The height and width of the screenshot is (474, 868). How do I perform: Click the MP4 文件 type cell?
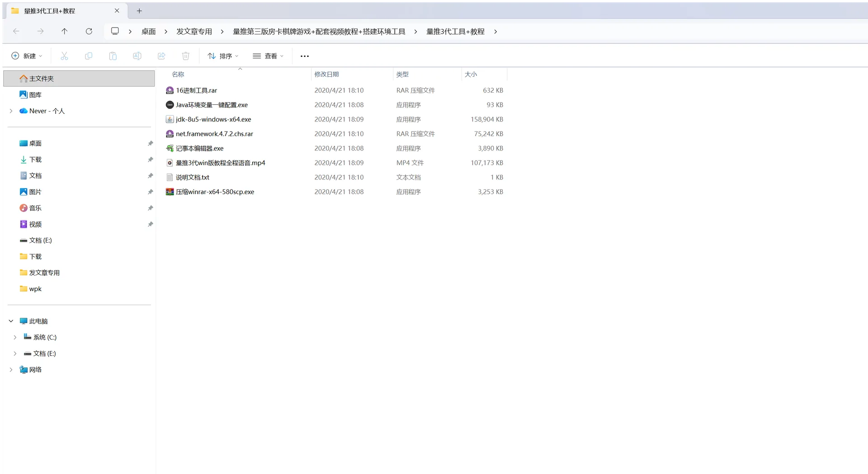pos(410,163)
